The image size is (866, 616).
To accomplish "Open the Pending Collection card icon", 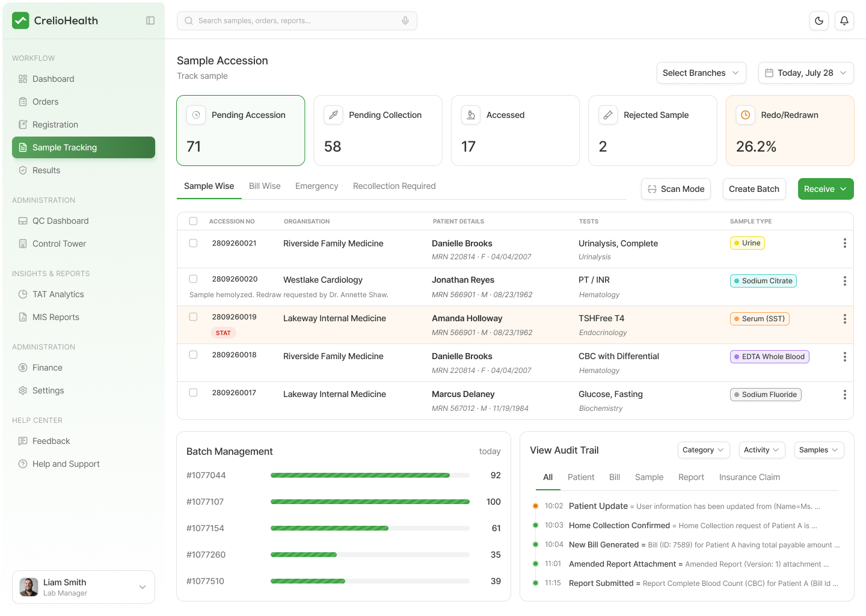I will 333,115.
